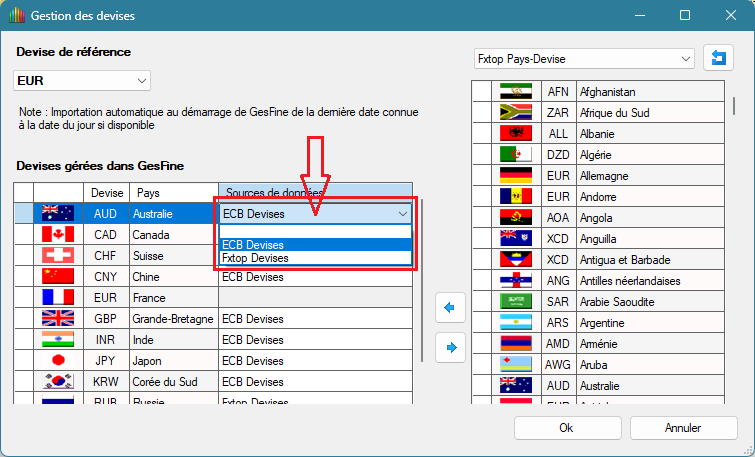Click the right arrow transfer button
The image size is (755, 457).
[x=449, y=347]
